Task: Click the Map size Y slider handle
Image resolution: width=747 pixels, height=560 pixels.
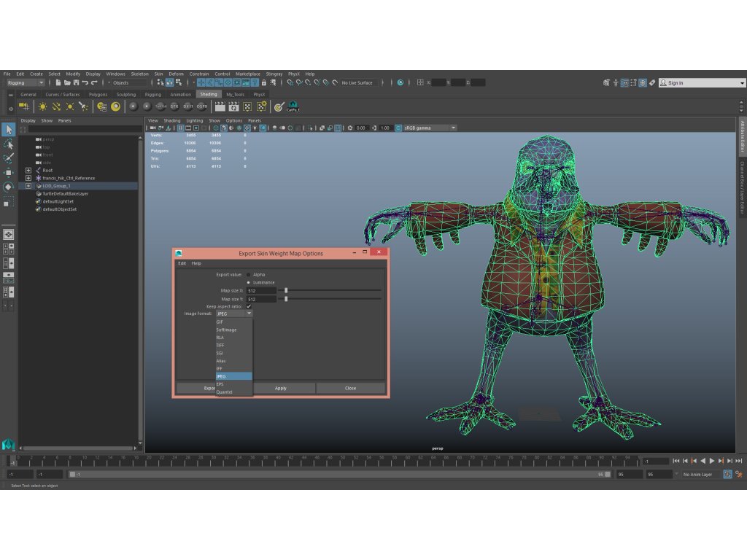Action: click(286, 299)
